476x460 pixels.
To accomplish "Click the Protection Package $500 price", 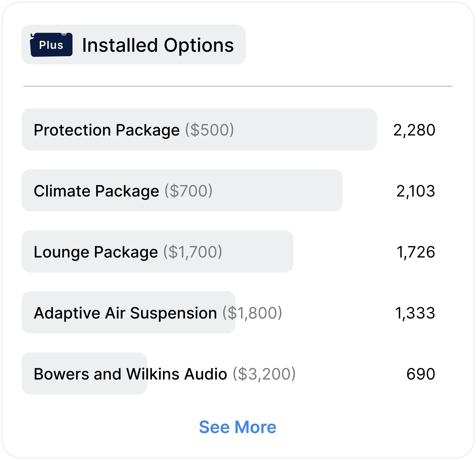I will [x=209, y=130].
